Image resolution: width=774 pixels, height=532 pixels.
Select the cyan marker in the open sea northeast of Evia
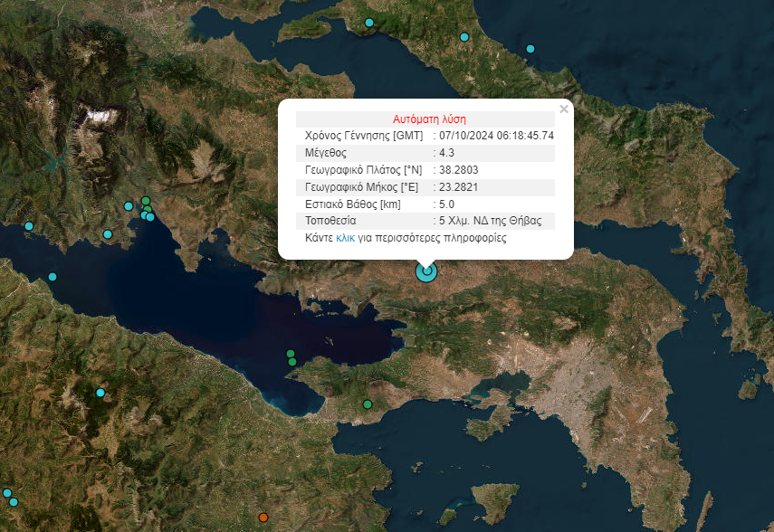point(530,49)
